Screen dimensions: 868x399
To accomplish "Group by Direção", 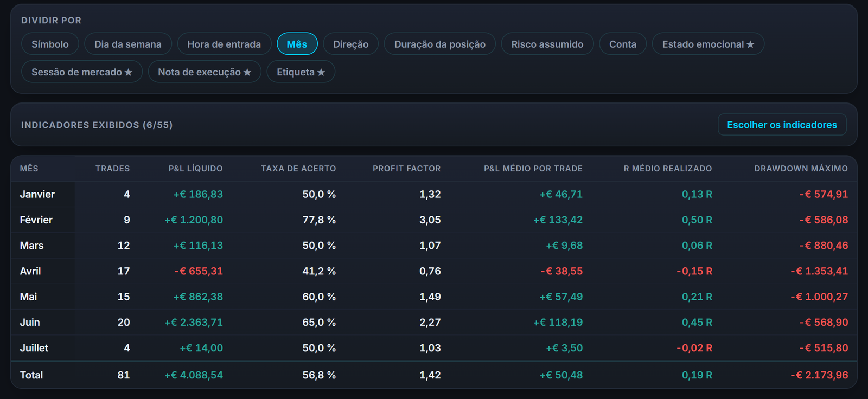I will click(x=350, y=44).
